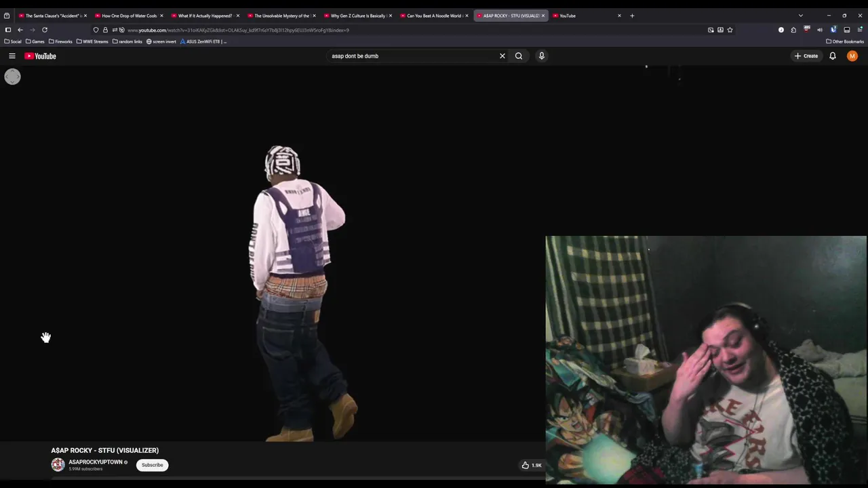Expand the list all tabs dropdown
The image size is (868, 488).
pos(800,16)
